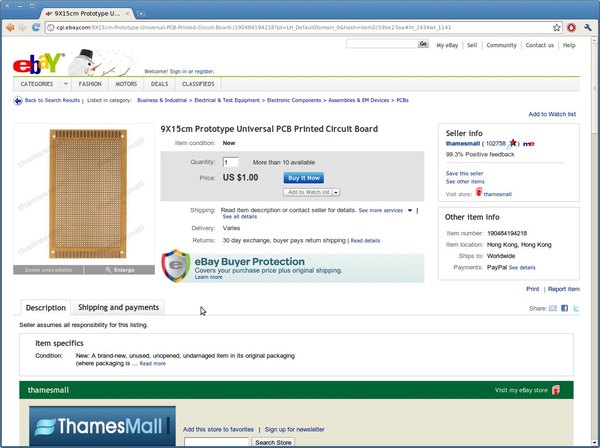
Task: Click Sign up for newsletter link
Action: (x=294, y=429)
